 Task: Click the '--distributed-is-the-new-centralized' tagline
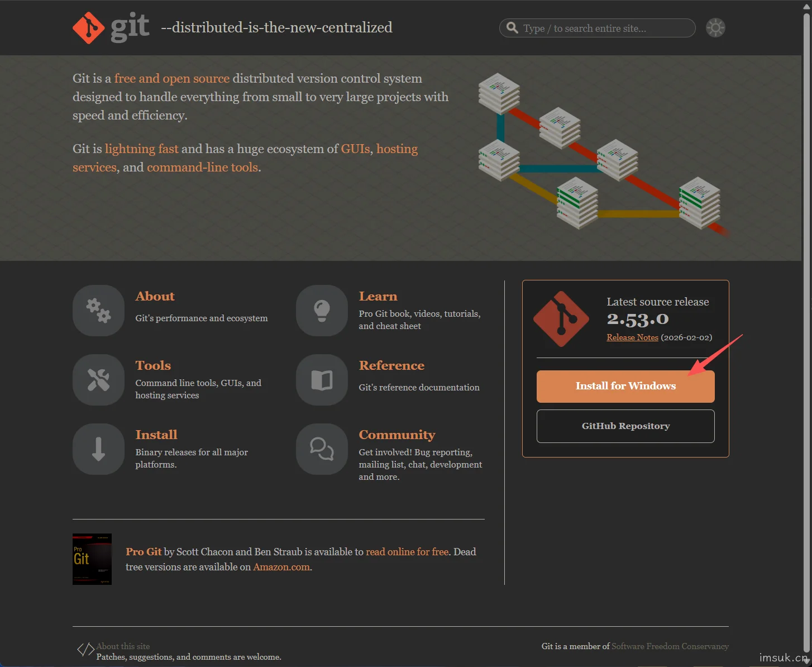[x=276, y=27]
